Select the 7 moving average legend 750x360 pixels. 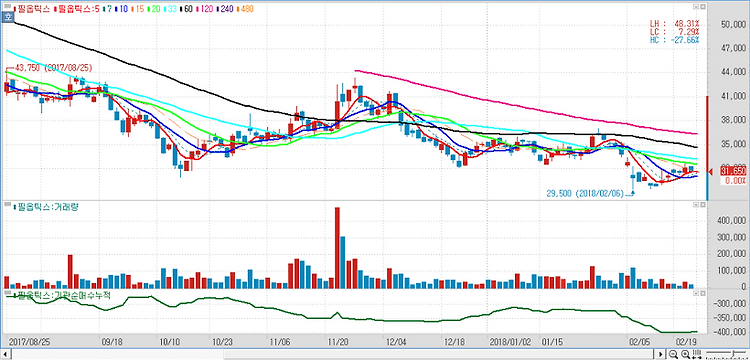[108, 9]
